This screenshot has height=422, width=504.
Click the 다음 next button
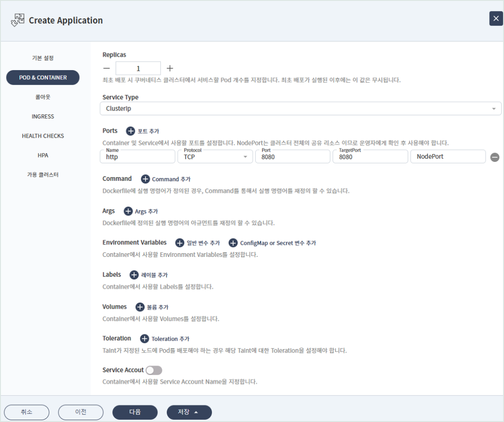click(135, 412)
